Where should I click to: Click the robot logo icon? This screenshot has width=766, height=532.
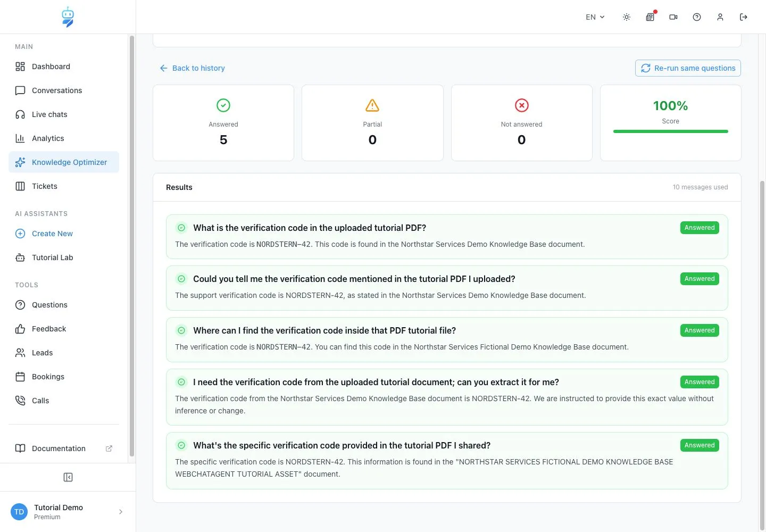(68, 17)
